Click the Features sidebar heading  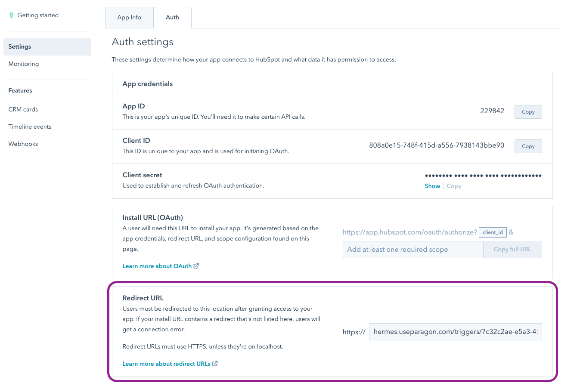click(x=20, y=91)
